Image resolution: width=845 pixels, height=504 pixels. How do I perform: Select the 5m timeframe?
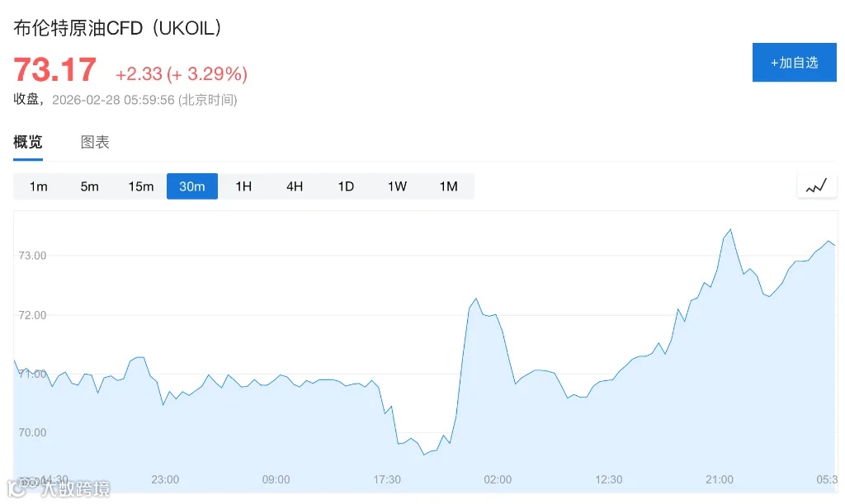coord(90,186)
